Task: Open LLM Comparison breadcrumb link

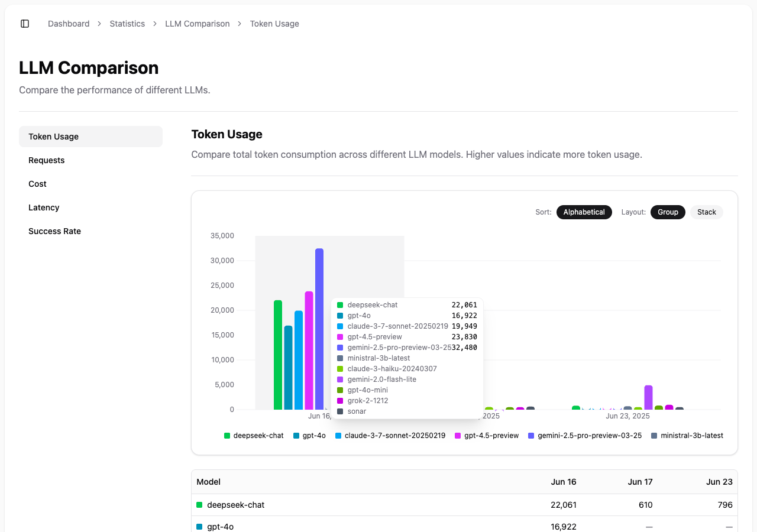Action: 198,24
